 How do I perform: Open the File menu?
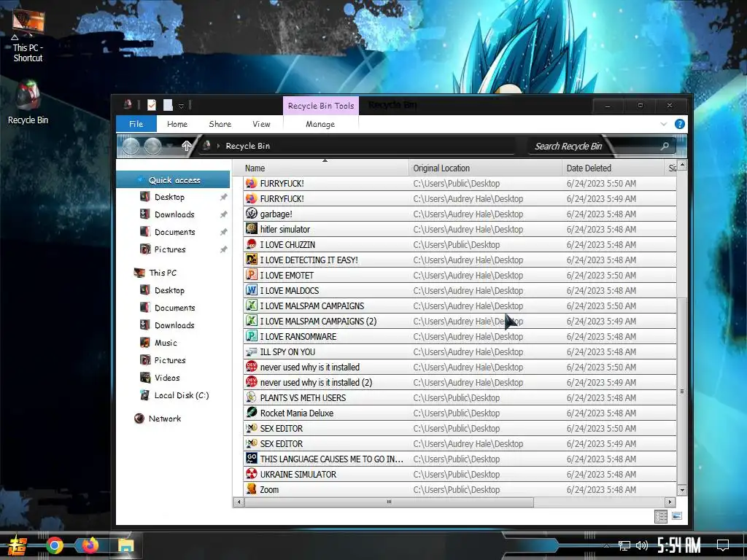(136, 124)
